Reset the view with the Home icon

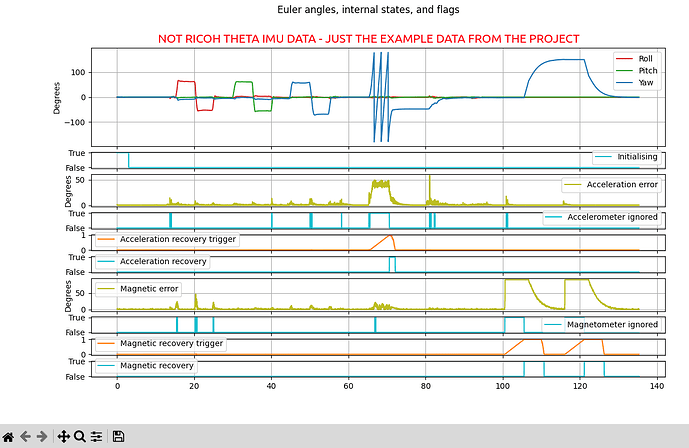point(8,437)
